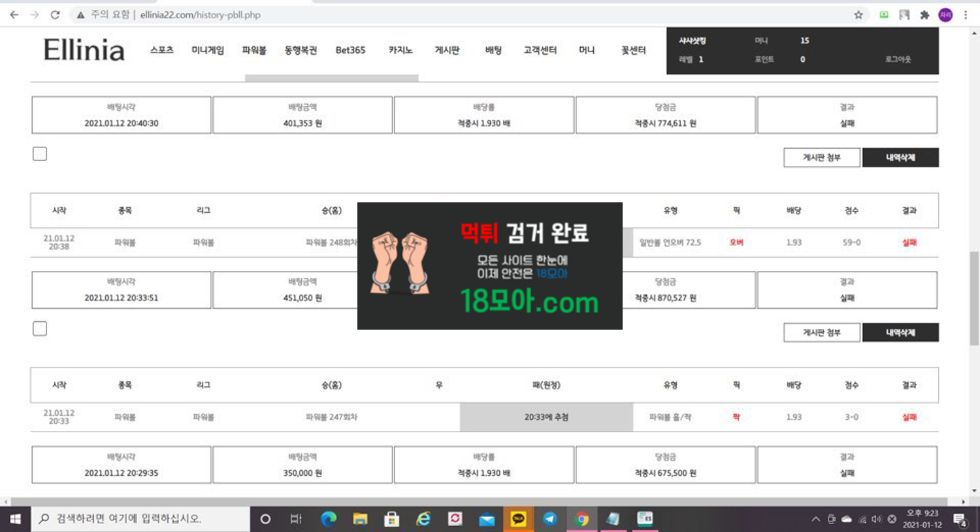Open the 스포츠 menu
Image resolution: width=980 pixels, height=532 pixels.
click(162, 50)
